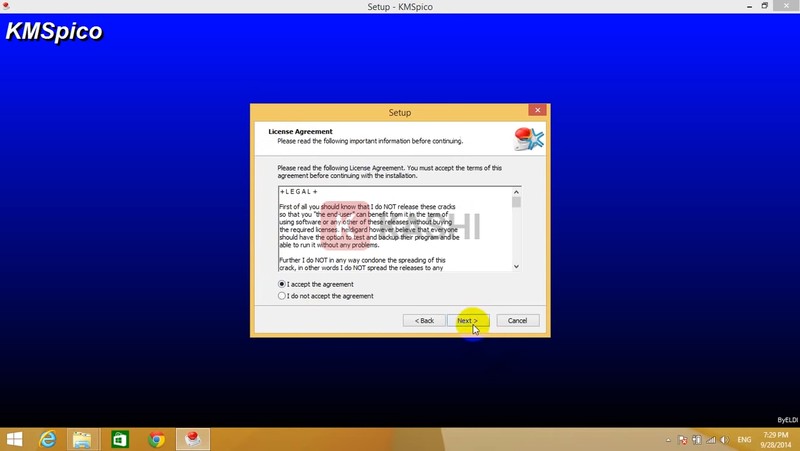Screen dimensions: 800x451
Task: Select "I accept the agreement" radio button
Action: [282, 285]
